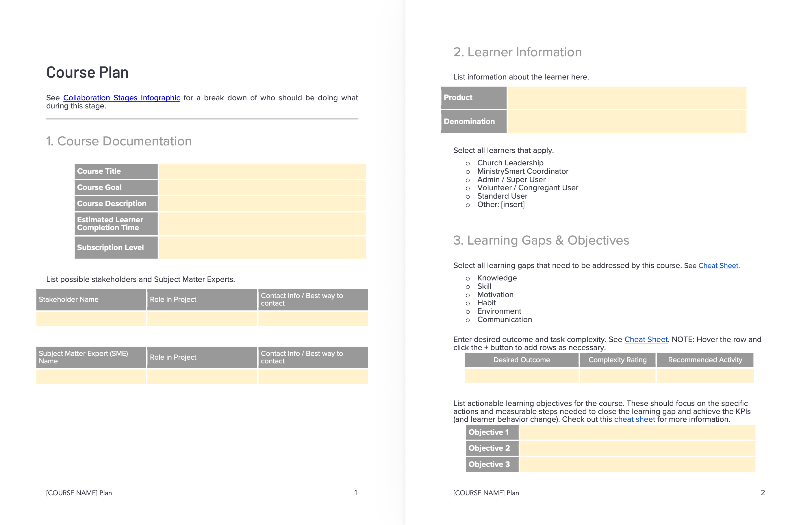Click the empty cell under Subject Matter Expert Name
Viewport: 812px width, 525px height.
point(91,377)
